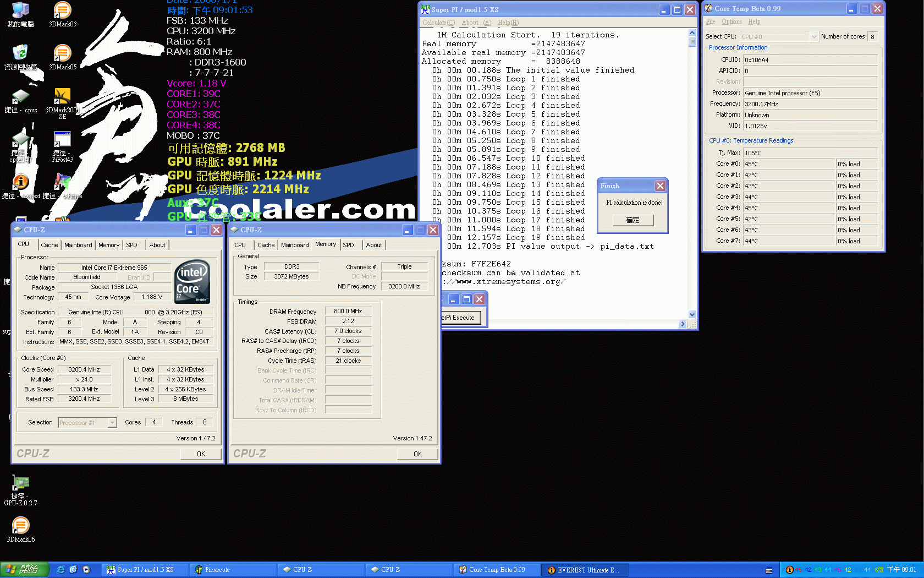The width and height of the screenshot is (924, 578).
Task: Open File menu in Core Temp
Action: click(x=711, y=21)
